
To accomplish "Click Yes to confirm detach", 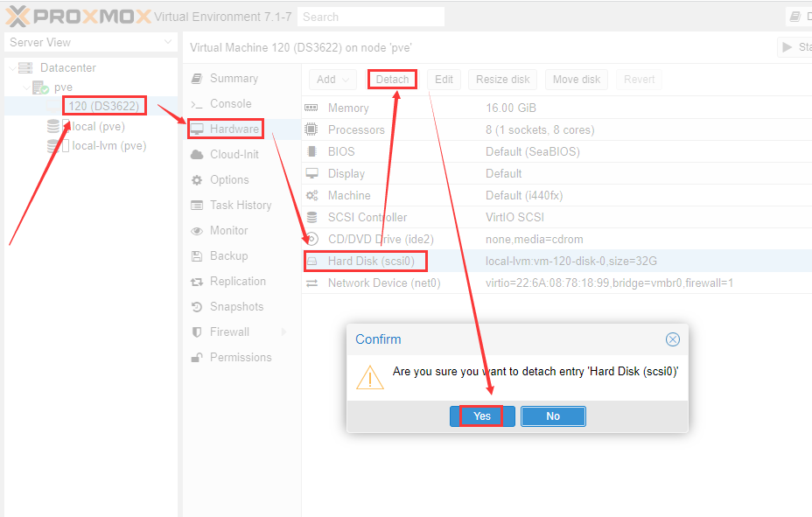I will [x=482, y=416].
